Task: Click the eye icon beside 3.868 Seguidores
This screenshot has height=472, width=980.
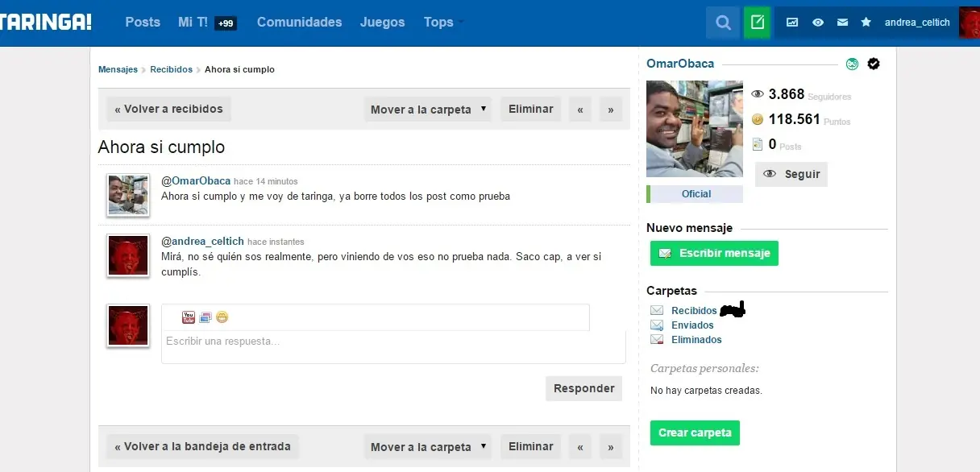Action: click(758, 94)
